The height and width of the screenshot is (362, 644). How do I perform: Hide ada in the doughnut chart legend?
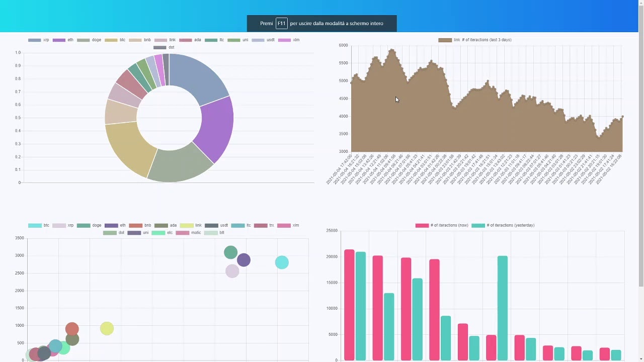[x=190, y=40]
